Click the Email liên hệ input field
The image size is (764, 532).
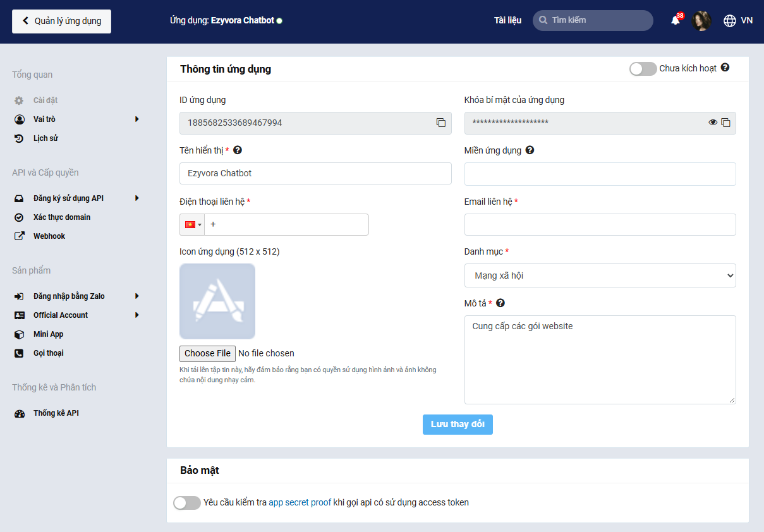[600, 224]
